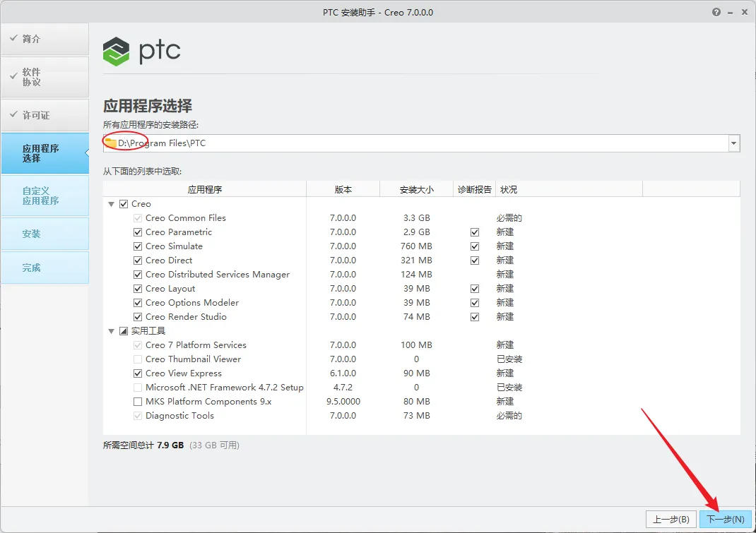Open the 自定义应用程序 step
The image size is (756, 533).
click(45, 196)
